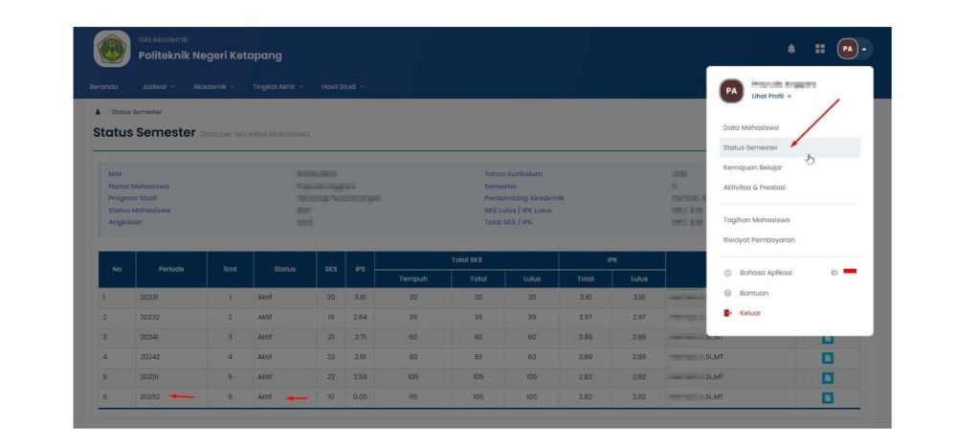Click the breadcrumb user icon
The width and height of the screenshot is (980, 448).
(x=98, y=112)
